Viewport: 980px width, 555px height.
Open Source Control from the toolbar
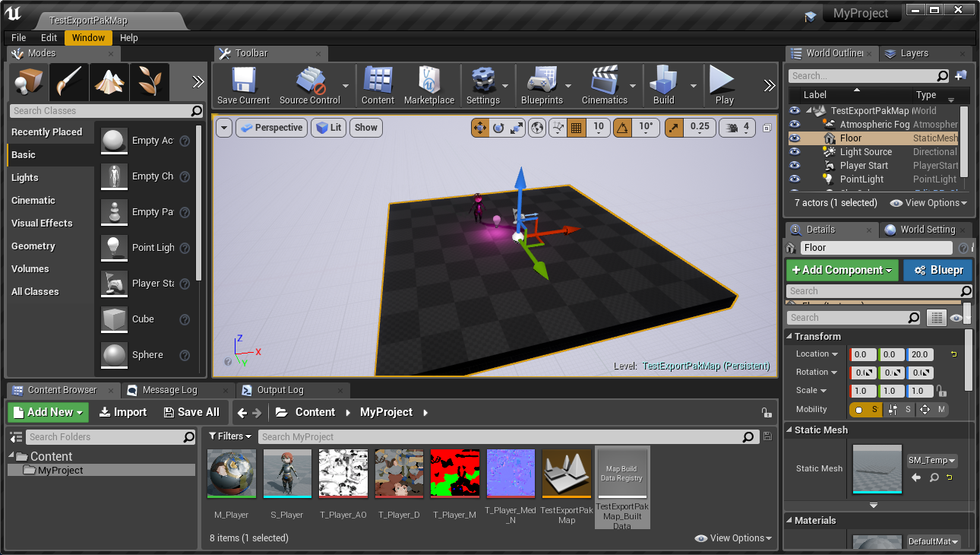click(310, 80)
